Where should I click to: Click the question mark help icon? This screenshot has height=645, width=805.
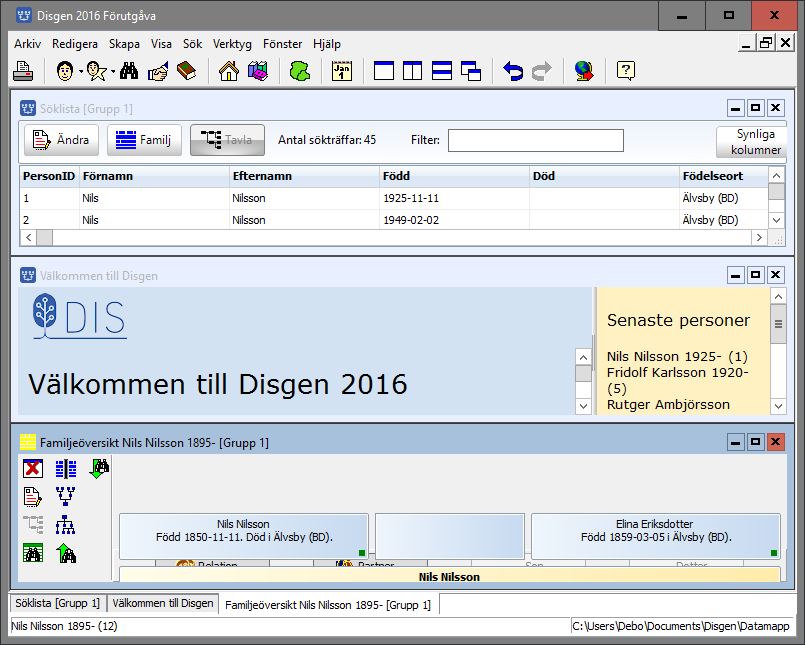pos(626,71)
